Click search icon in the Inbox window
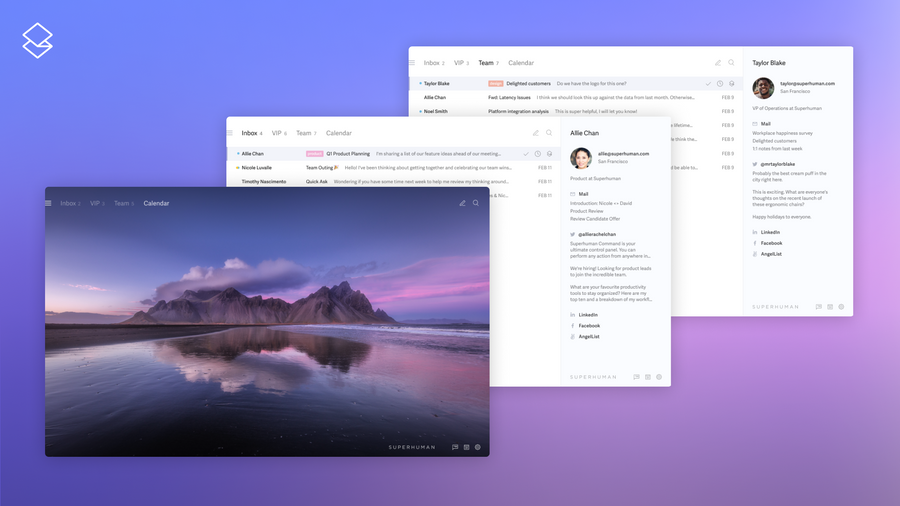 coord(549,133)
